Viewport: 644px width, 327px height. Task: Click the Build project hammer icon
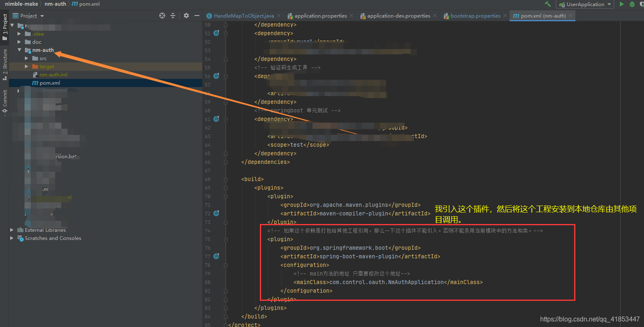[x=548, y=4]
